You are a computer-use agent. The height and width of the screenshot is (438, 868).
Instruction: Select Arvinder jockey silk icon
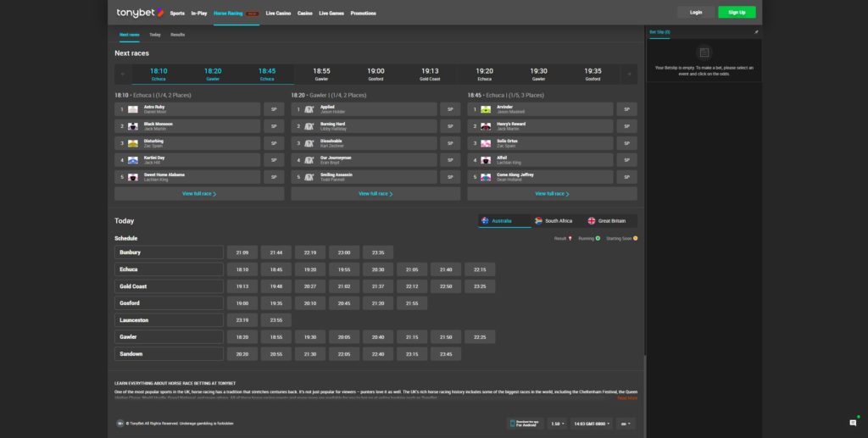pyautogui.click(x=486, y=109)
